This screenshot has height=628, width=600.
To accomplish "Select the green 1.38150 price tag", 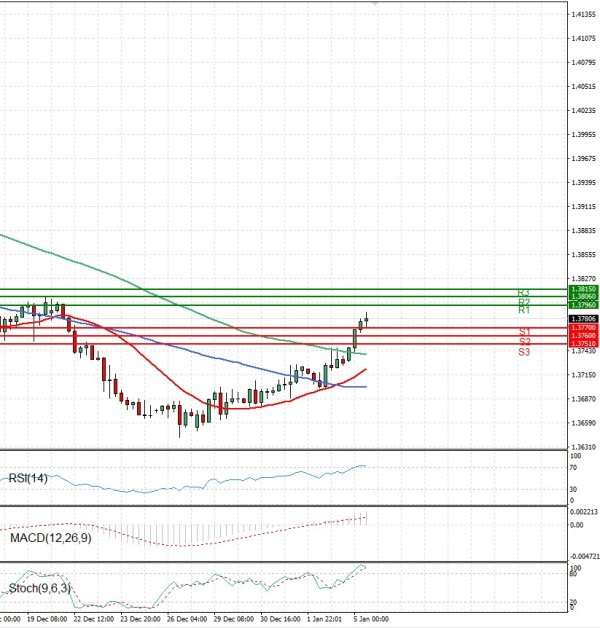I will pyautogui.click(x=582, y=289).
